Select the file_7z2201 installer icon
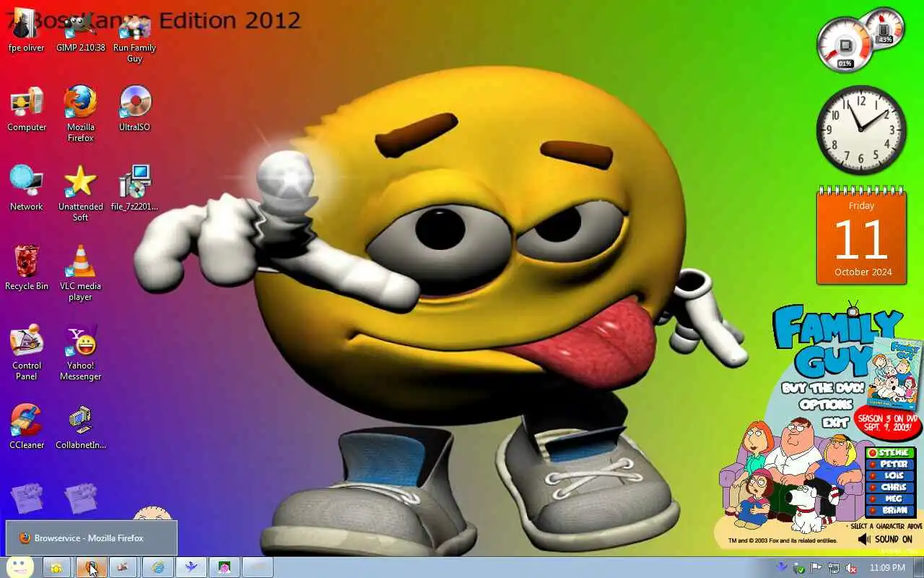The image size is (924, 578). coord(134,189)
